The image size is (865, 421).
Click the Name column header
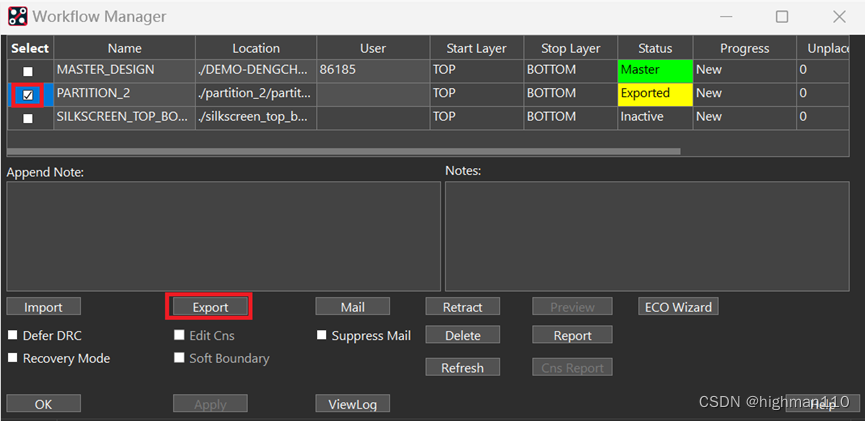pyautogui.click(x=125, y=48)
